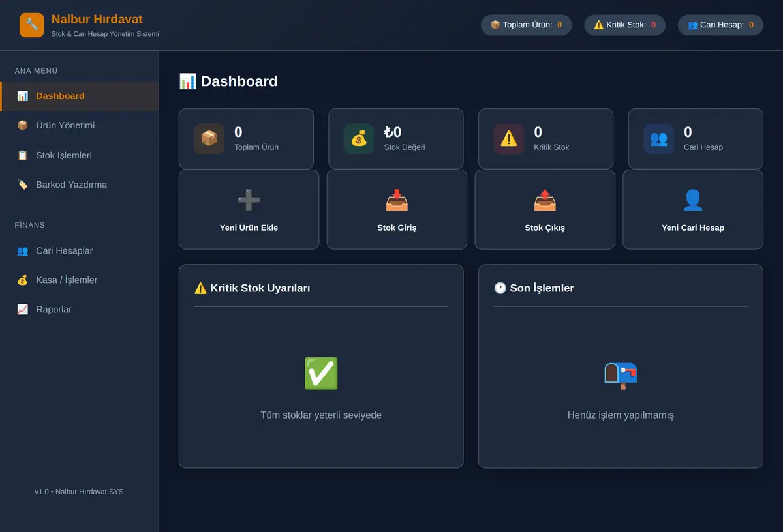The height and width of the screenshot is (532, 783).
Task: Click the Stok Çıkış quick action
Action: point(545,209)
